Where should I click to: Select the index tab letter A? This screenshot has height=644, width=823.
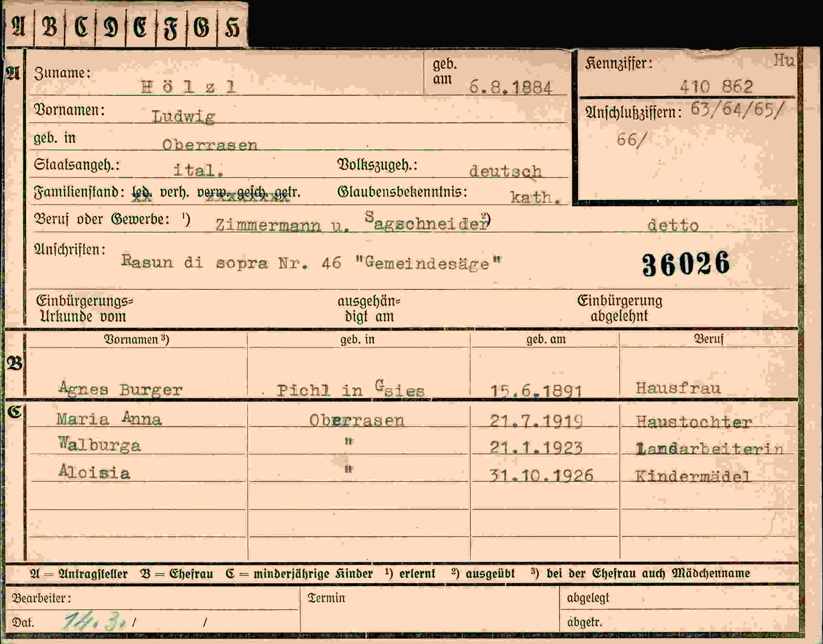pos(18,27)
